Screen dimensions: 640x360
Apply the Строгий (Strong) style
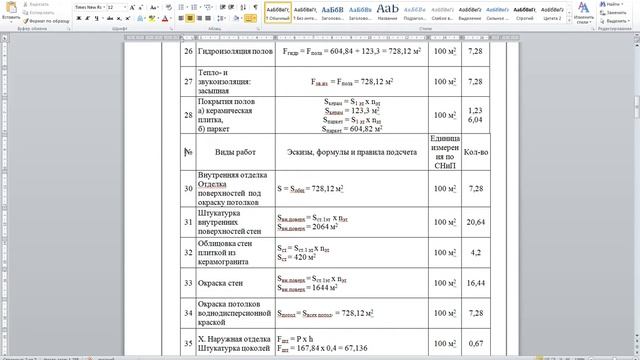point(524,12)
